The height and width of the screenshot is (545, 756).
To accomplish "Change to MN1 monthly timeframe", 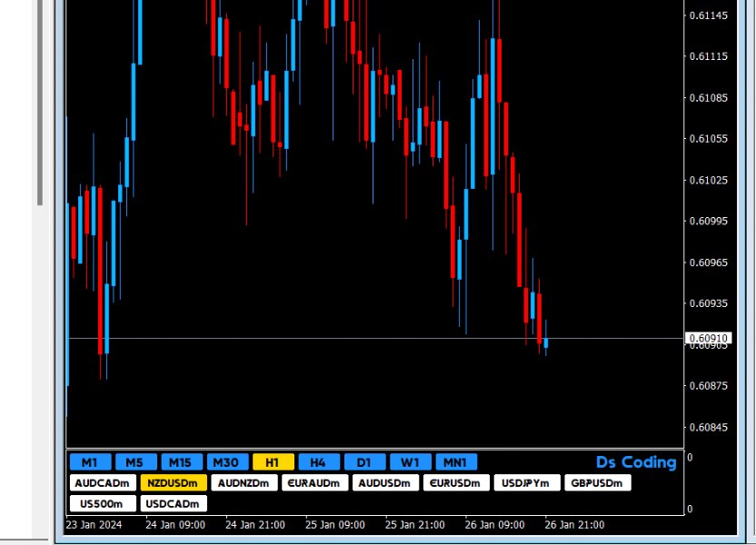I will 456,462.
